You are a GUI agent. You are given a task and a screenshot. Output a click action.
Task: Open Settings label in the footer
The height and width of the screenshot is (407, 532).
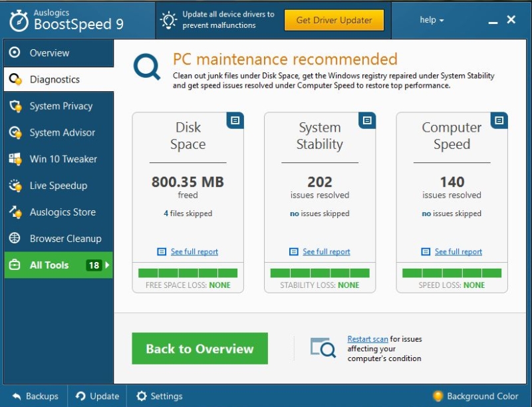pyautogui.click(x=167, y=396)
